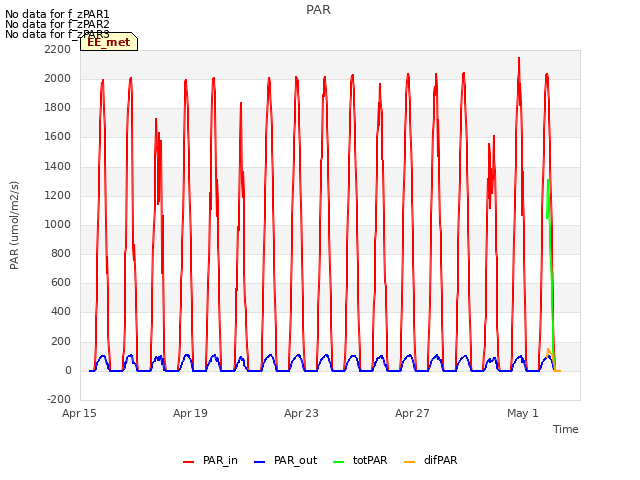
Task: Click the PAR_out legend entry
Action: click(x=285, y=460)
